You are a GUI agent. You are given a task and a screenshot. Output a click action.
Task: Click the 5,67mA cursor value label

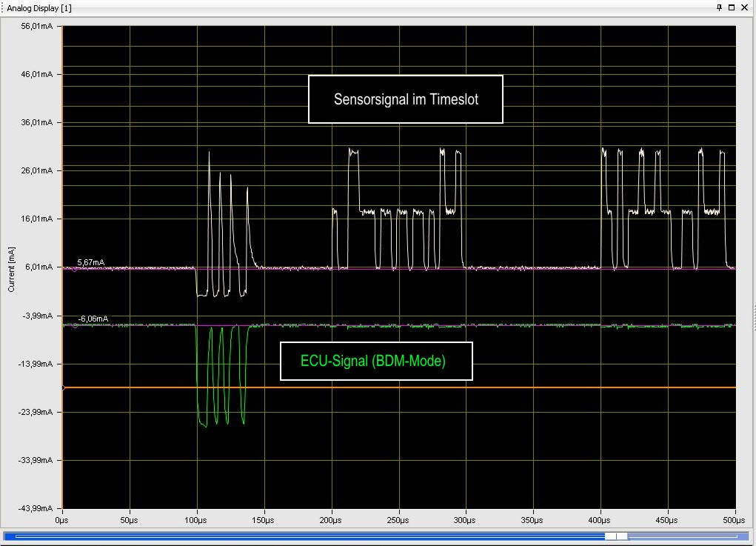pyautogui.click(x=90, y=262)
